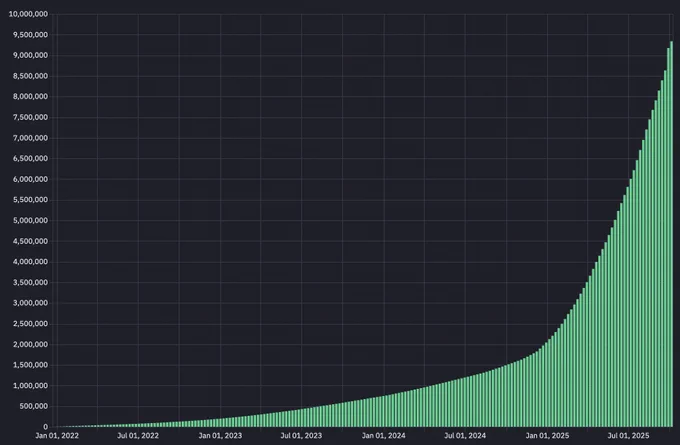Select the 5,000,000 y-axis label

[x=29, y=220]
